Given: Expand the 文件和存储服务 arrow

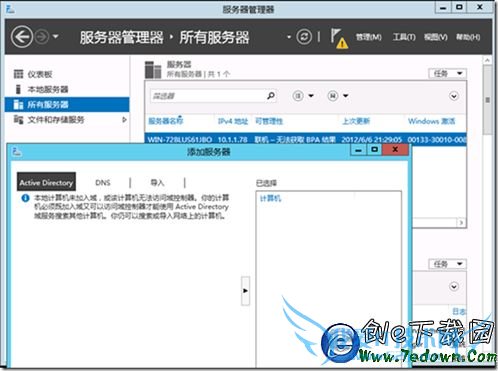Looking at the screenshot, I should coord(124,120).
